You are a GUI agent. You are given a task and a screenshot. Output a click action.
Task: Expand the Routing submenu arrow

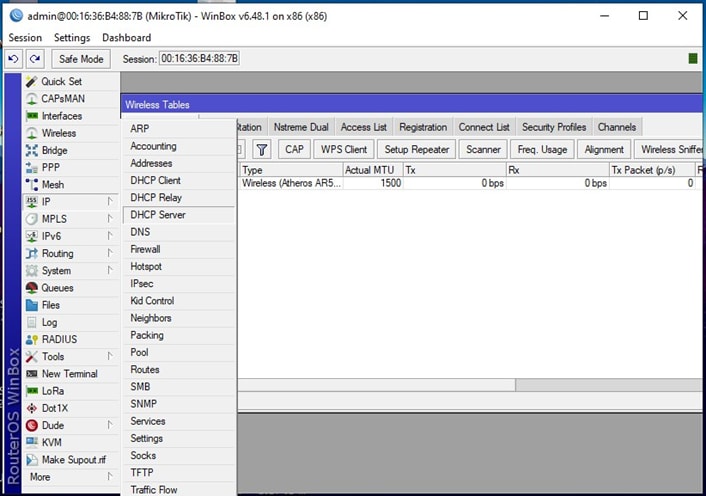tap(110, 253)
